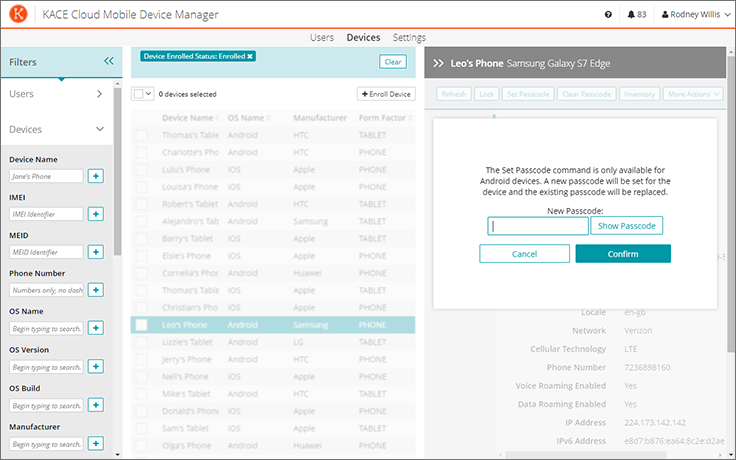The height and width of the screenshot is (460, 736).
Task: Switch to the Devices tab
Action: click(x=363, y=38)
